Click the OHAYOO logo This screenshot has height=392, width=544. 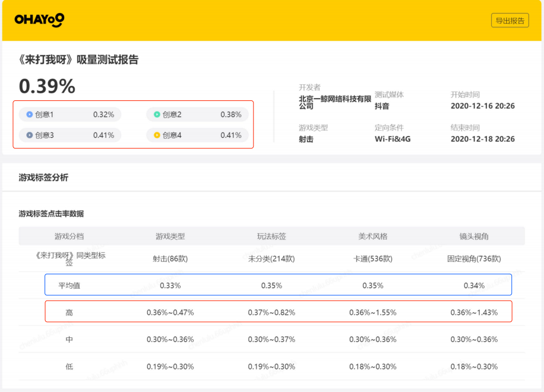click(x=39, y=20)
